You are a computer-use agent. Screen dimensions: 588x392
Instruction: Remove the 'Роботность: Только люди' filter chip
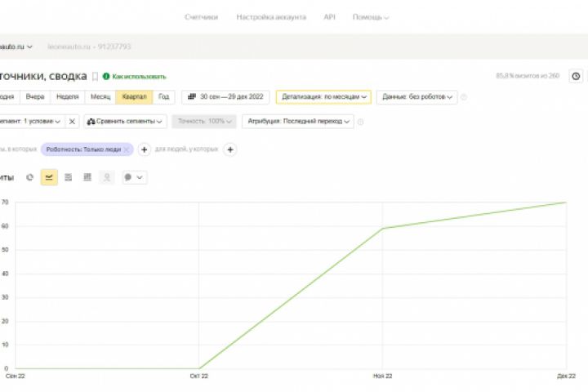127,149
